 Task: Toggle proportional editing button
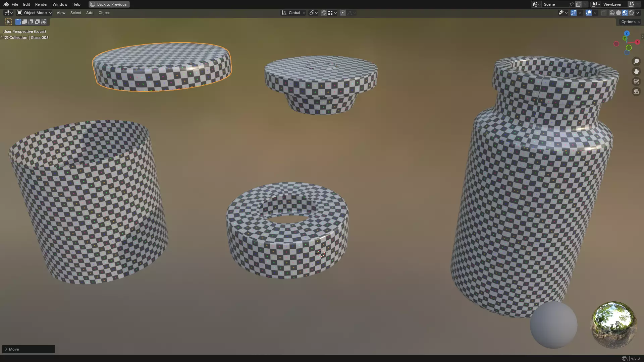point(342,13)
